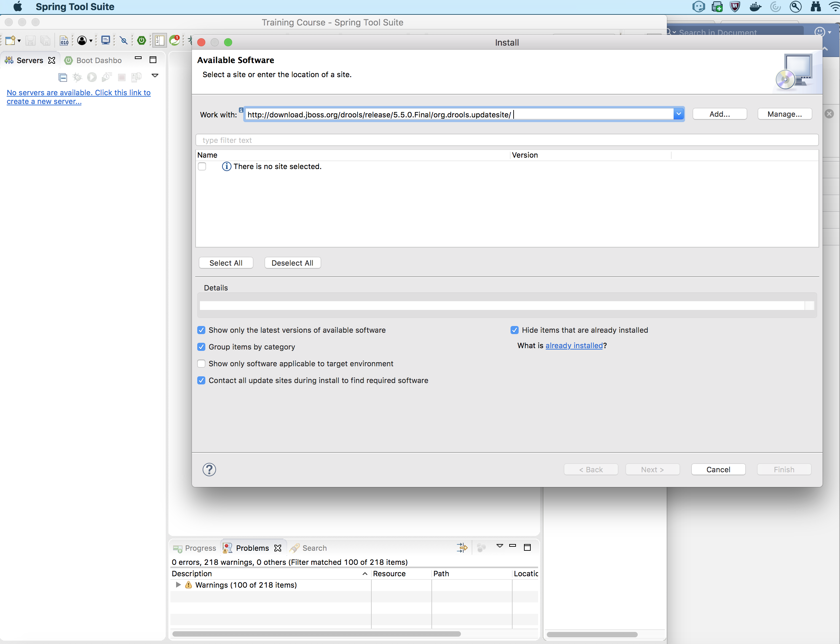
Task: Uncheck Show only the latest versions
Action: click(201, 330)
